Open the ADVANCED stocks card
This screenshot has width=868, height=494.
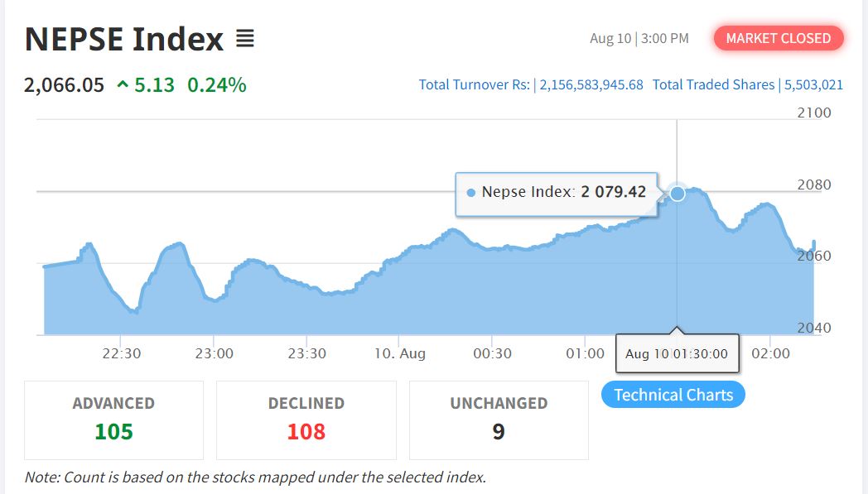tap(113, 420)
